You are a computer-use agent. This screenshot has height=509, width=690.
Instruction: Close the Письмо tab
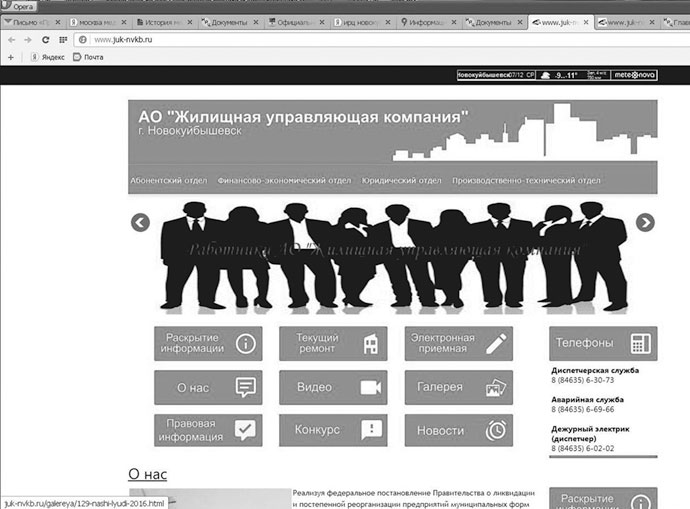pos(58,22)
